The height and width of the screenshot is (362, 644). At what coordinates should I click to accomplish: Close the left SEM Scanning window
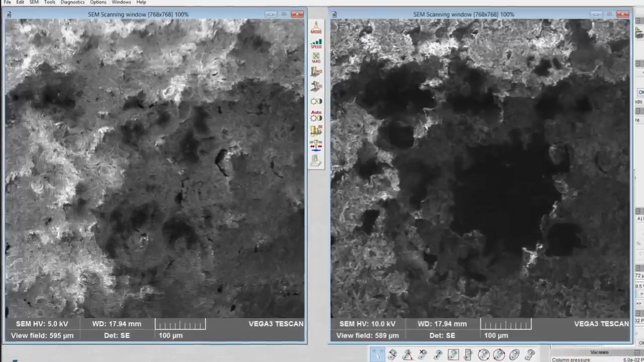[x=297, y=14]
